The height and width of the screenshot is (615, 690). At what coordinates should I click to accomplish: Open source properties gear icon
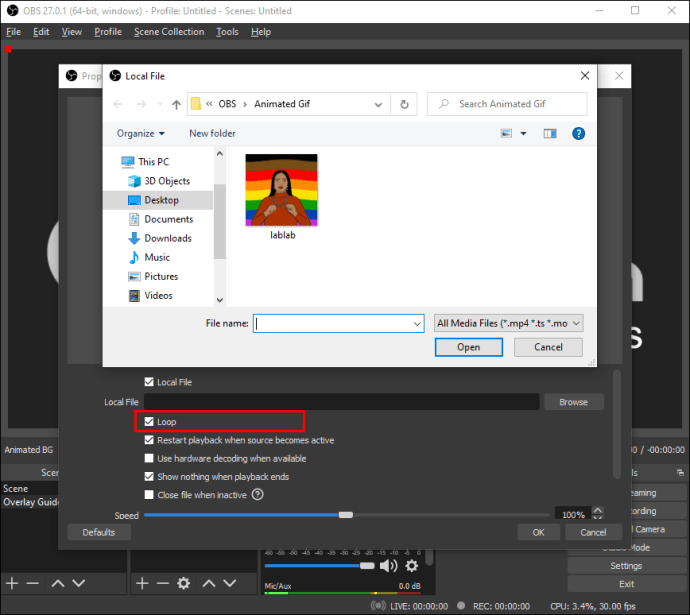(184, 583)
